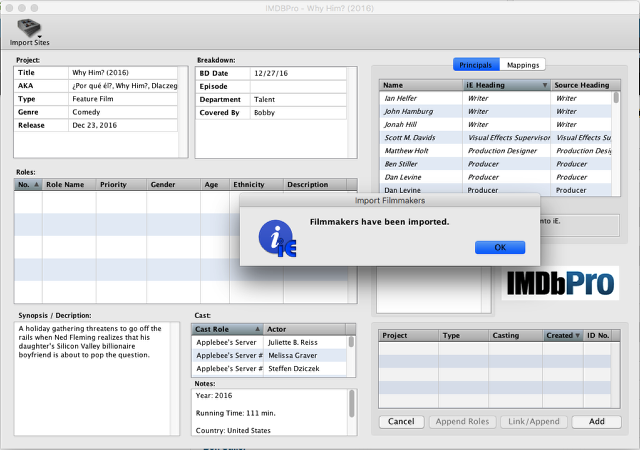Click the AKA field value
The image size is (640, 450).
point(123,86)
